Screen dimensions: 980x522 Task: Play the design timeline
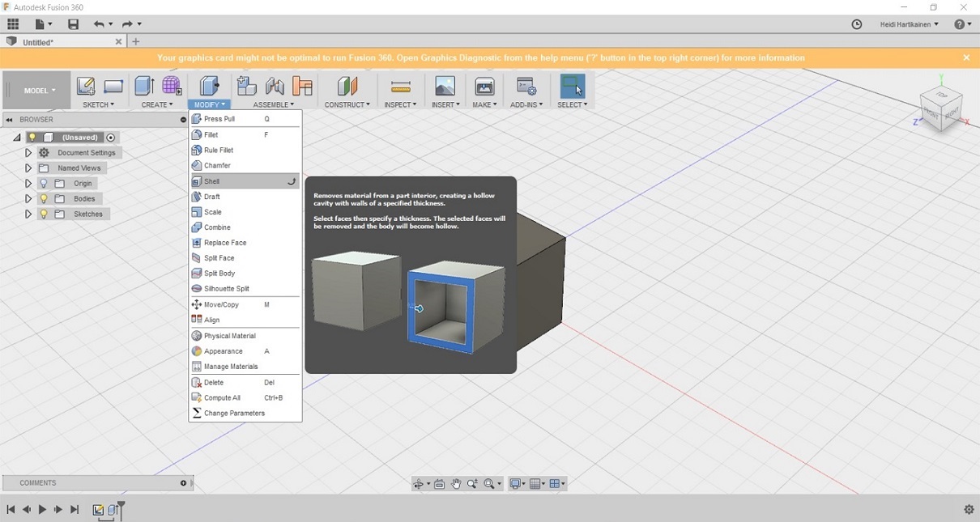42,510
